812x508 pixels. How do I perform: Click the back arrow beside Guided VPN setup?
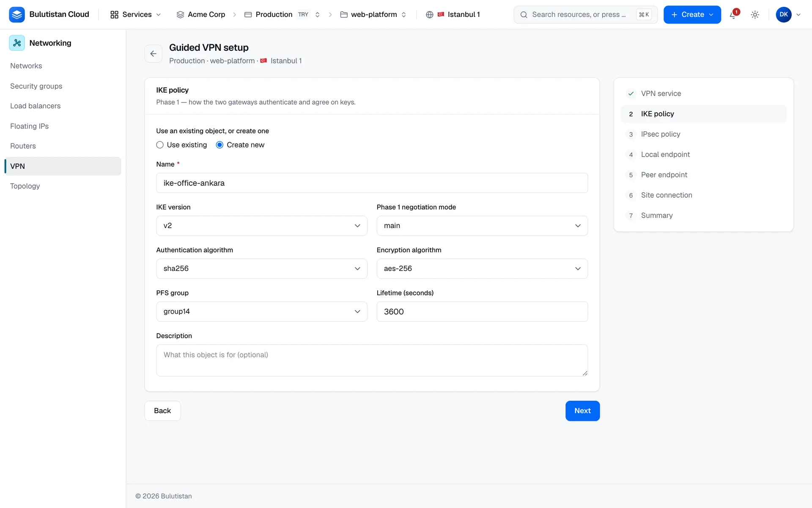(x=153, y=54)
